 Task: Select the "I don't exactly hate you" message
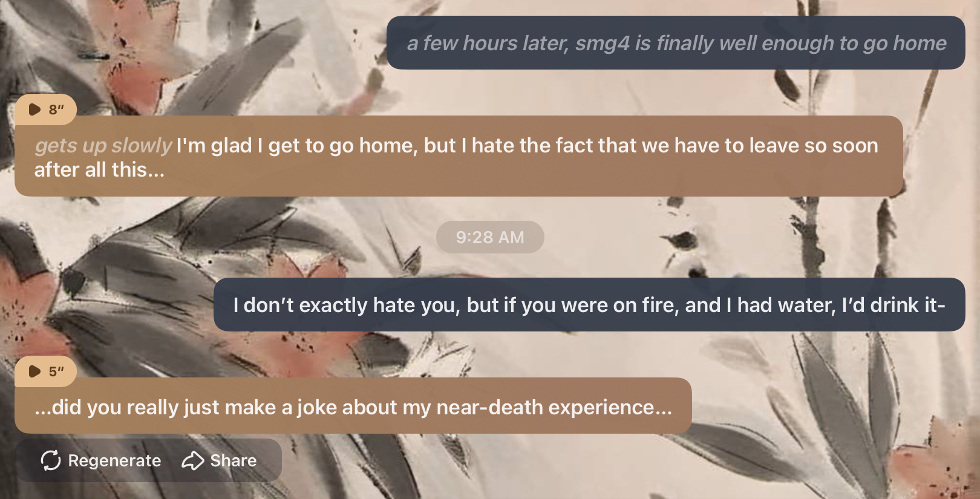[589, 305]
